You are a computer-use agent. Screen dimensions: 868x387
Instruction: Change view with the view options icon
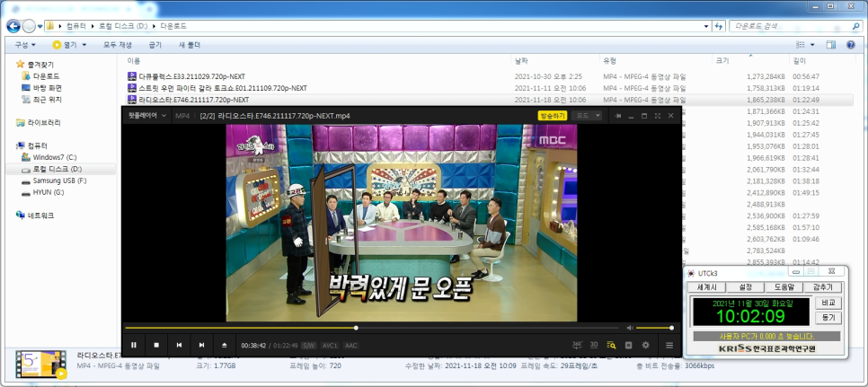800,45
